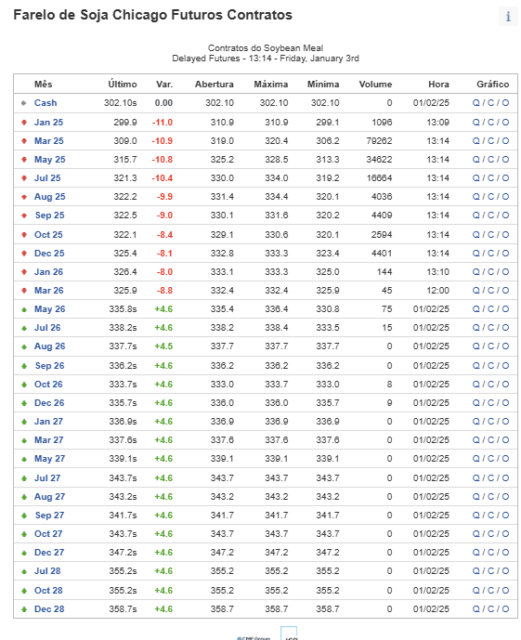Open the Q quote link for Cash

476,103
